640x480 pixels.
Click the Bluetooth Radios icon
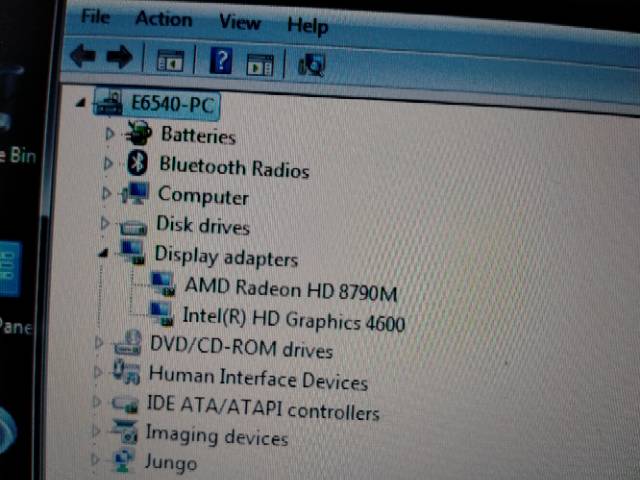tap(137, 162)
